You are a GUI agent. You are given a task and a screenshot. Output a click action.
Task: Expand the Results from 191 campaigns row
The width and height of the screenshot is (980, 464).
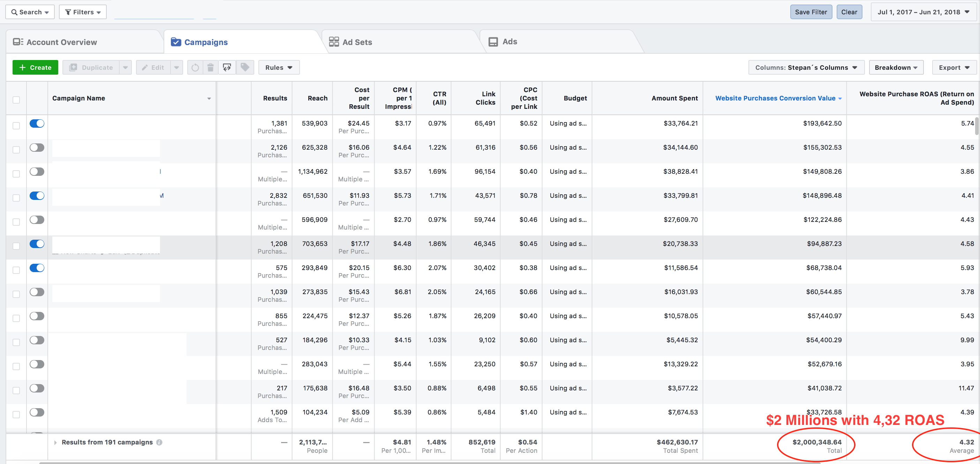pyautogui.click(x=55, y=442)
